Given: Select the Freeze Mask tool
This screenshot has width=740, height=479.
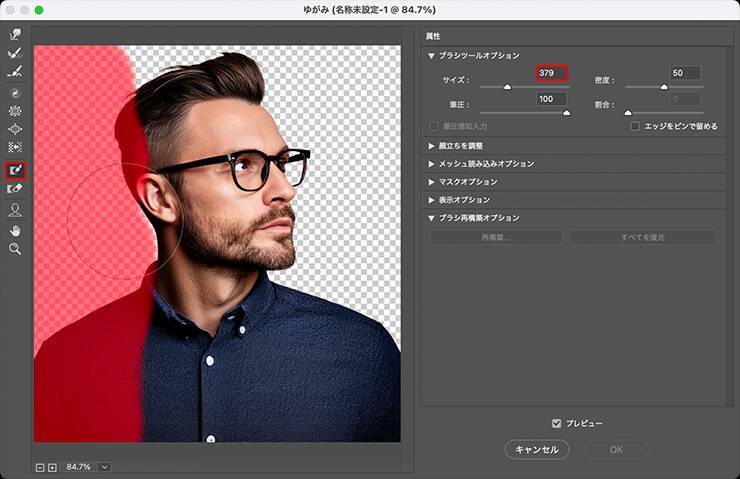Looking at the screenshot, I should coord(15,171).
